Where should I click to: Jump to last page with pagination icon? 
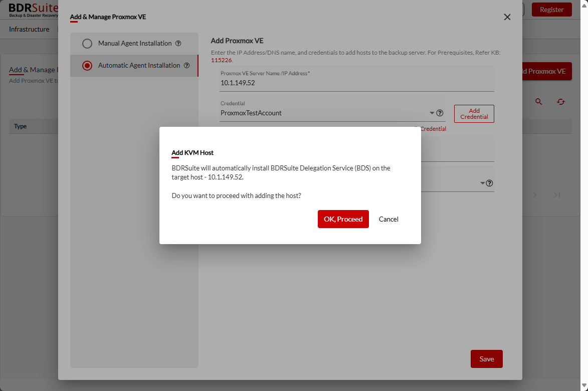[556, 195]
